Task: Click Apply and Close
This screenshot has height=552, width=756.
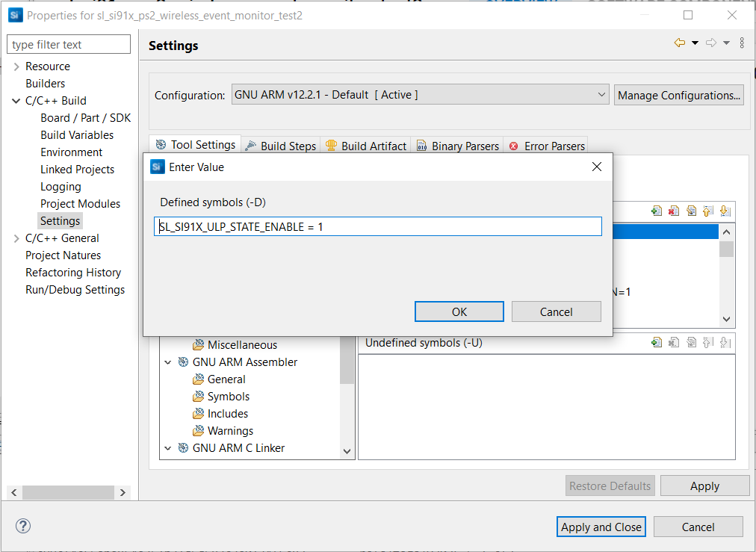Action: pos(601,527)
